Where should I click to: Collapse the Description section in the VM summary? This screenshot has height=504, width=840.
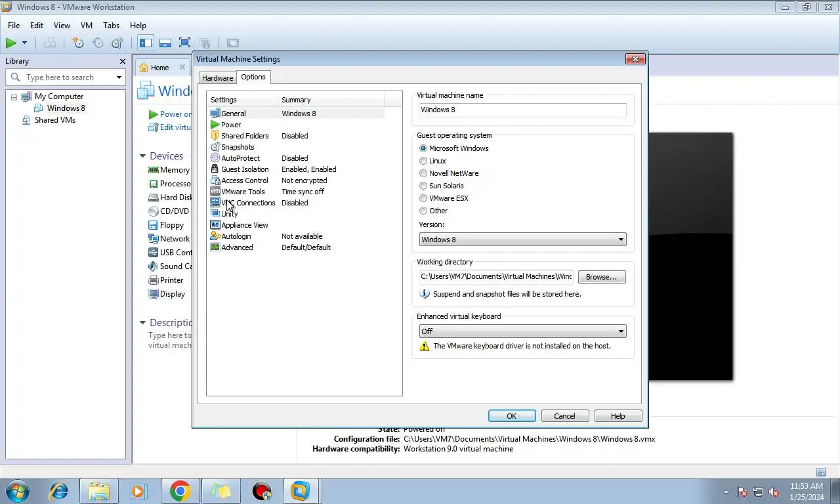tap(142, 323)
